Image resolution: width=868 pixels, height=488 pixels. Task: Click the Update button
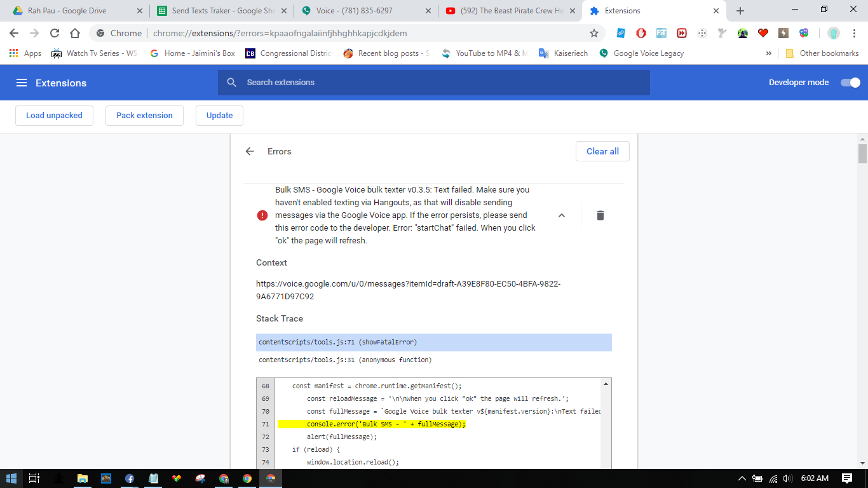pyautogui.click(x=219, y=116)
